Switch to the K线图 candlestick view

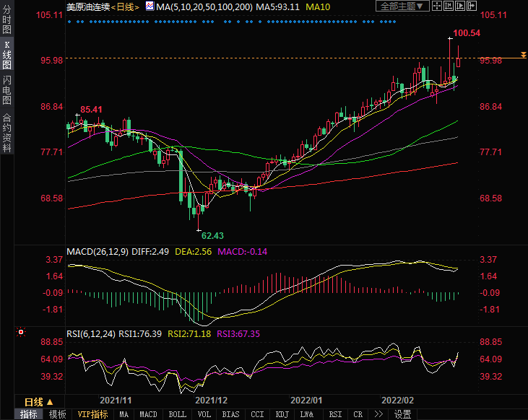click(7, 56)
